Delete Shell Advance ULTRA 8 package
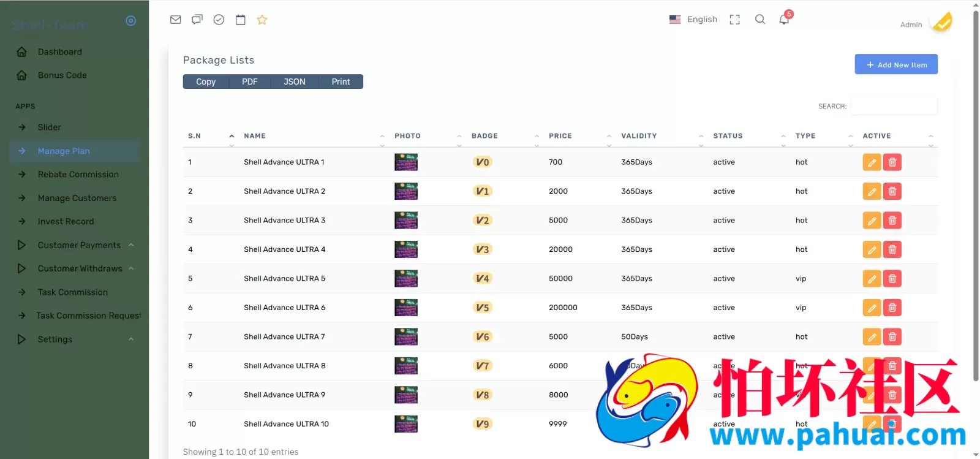 (x=892, y=366)
